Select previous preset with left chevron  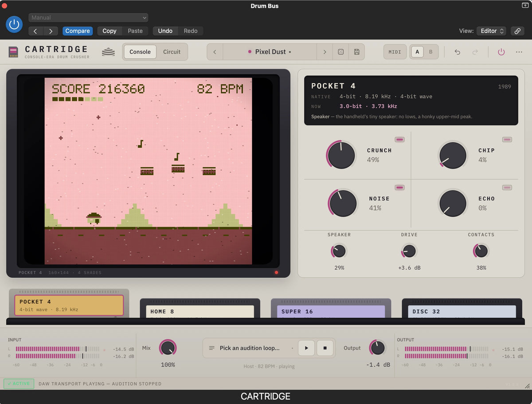tap(215, 52)
